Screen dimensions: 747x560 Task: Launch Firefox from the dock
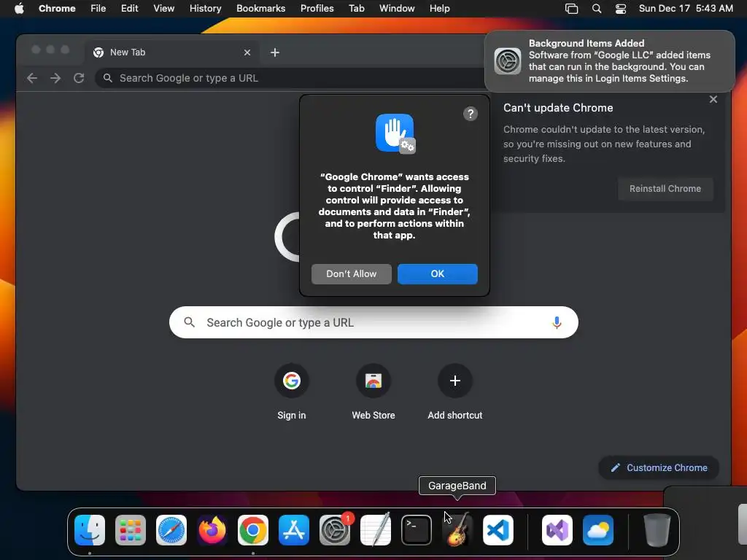pyautogui.click(x=212, y=530)
